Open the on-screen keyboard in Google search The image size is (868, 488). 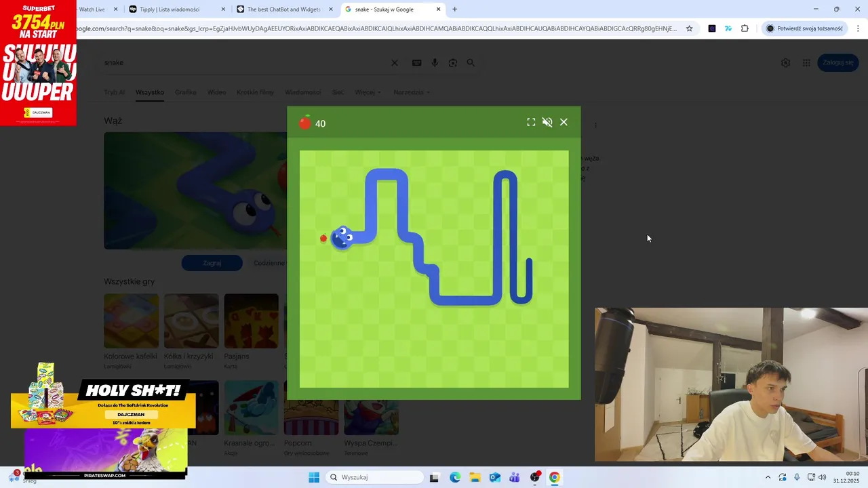tap(416, 62)
